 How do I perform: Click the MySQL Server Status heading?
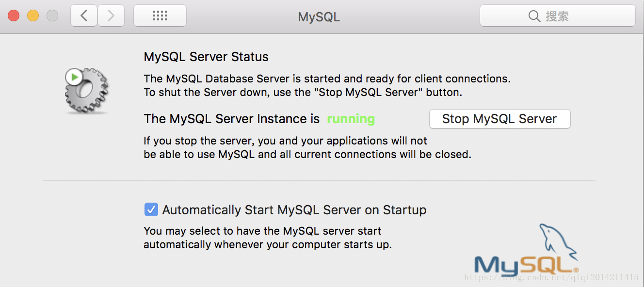click(206, 57)
